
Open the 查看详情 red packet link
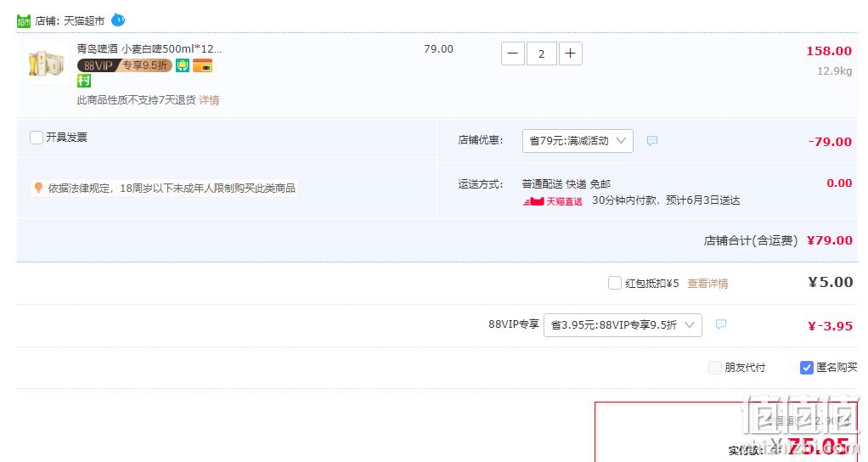(707, 284)
